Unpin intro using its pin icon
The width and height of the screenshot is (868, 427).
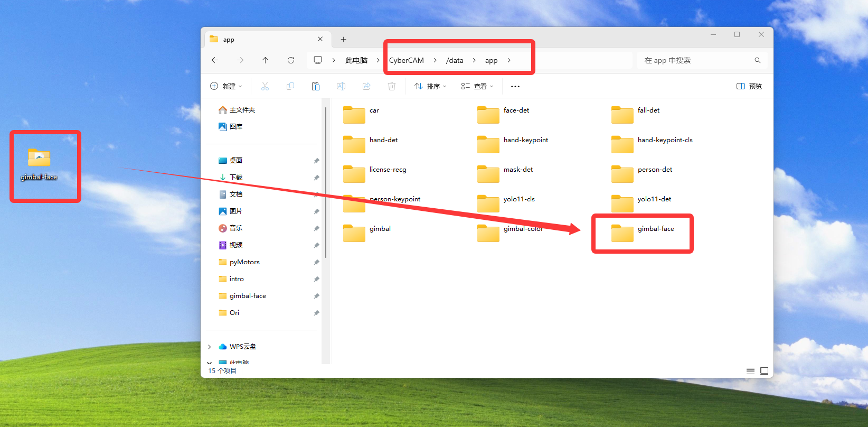(x=316, y=279)
